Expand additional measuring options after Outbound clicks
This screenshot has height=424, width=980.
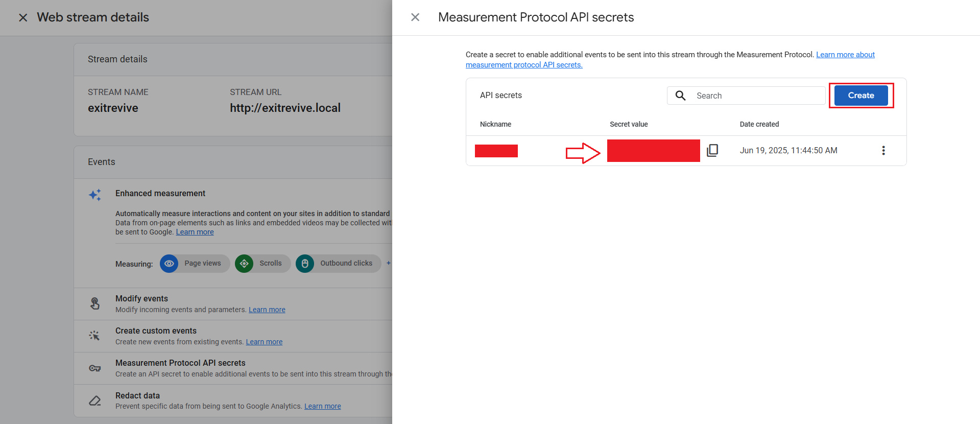pyautogui.click(x=389, y=263)
